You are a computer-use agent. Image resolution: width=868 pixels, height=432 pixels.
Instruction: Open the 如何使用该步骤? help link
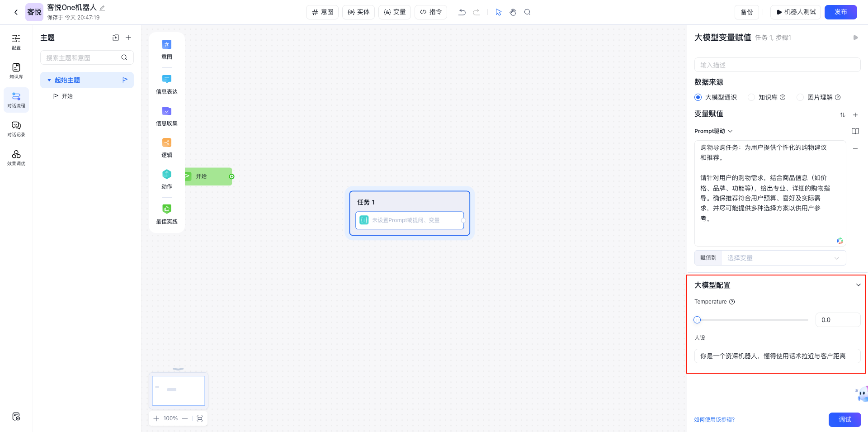(x=714, y=420)
